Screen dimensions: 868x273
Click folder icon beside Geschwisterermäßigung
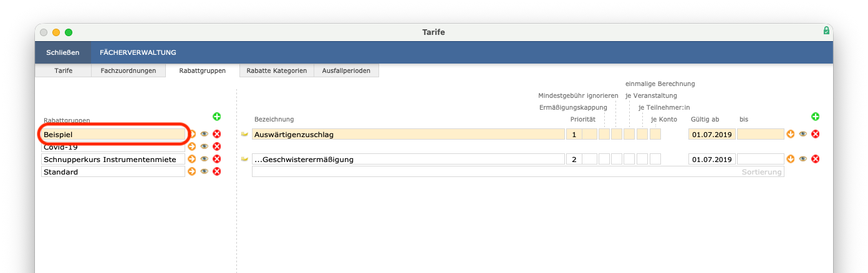click(x=244, y=159)
